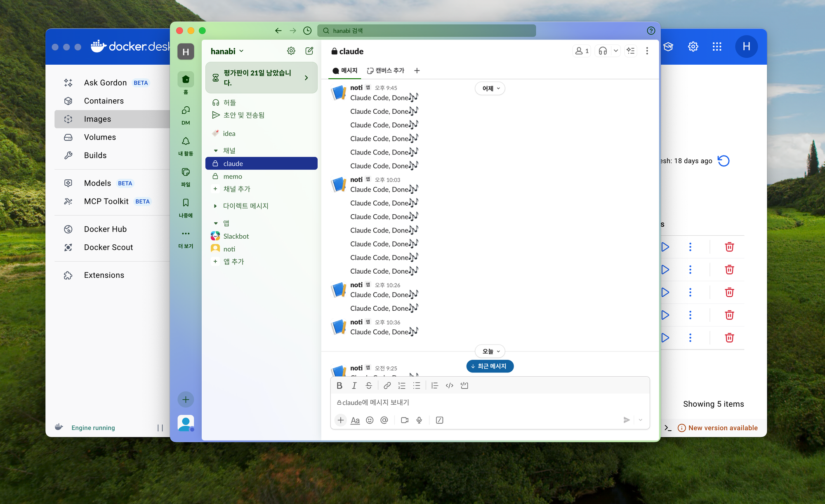Open the AI summary sparkle icon
The height and width of the screenshot is (504, 825).
631,51
